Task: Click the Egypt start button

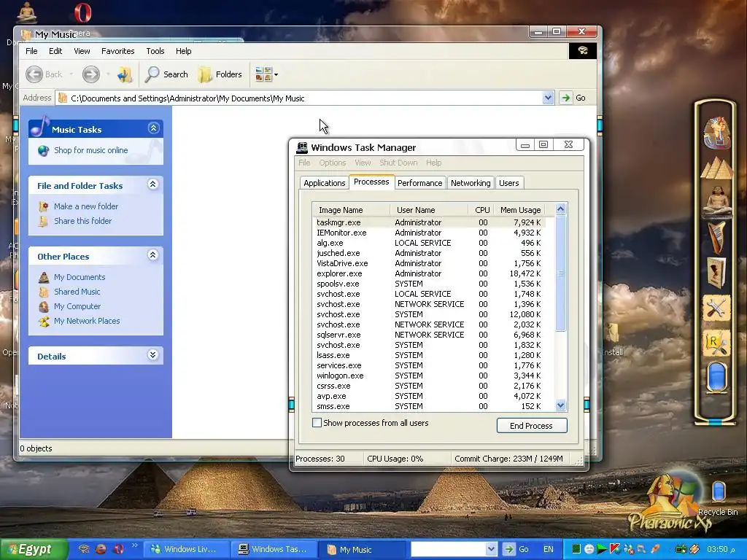Action: coord(33,549)
